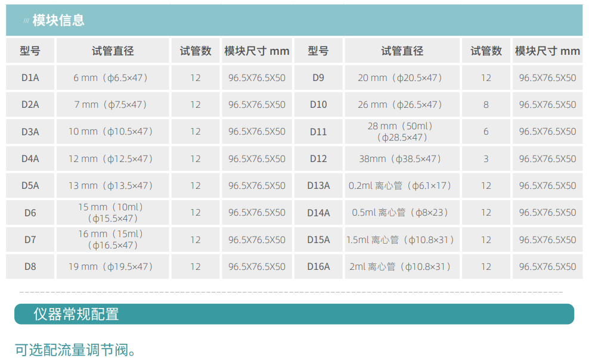Click the cell 19 mm（φ19.5×47）
The width and height of the screenshot is (589, 364).
tap(113, 267)
